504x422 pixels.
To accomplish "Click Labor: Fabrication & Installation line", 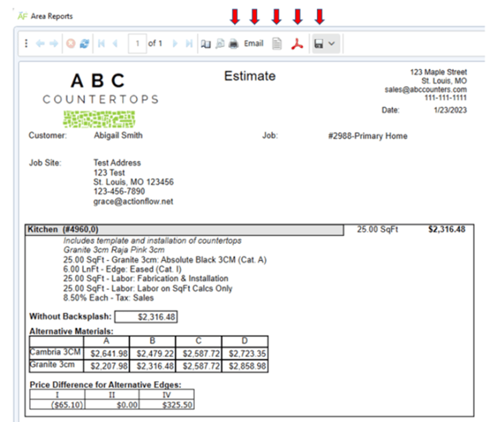I will point(146,279).
